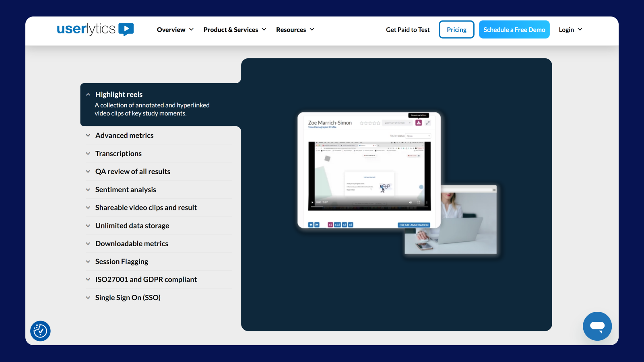Select the fast-forward icon below the video
Viewport: 644px width, 362px height.
[x=317, y=225]
